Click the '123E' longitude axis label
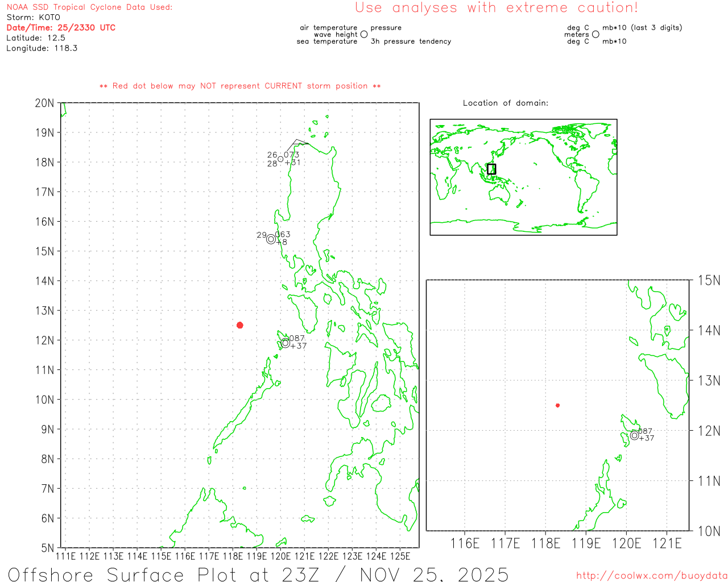 353,556
